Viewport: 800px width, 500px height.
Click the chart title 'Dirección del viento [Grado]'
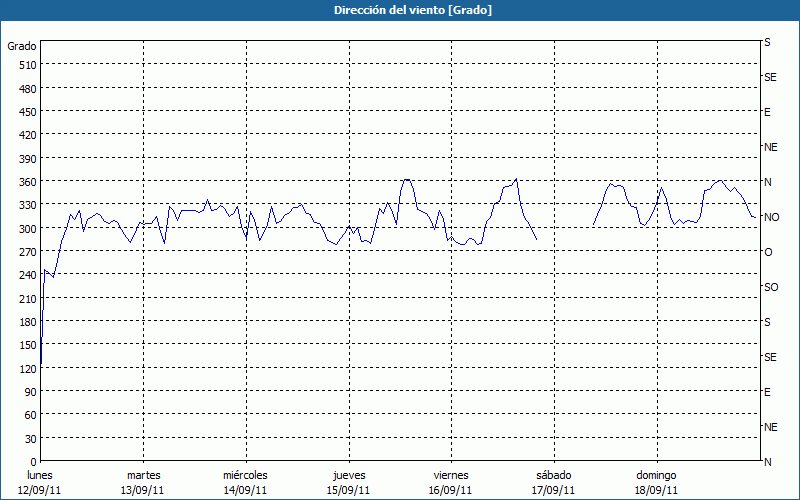(399, 10)
